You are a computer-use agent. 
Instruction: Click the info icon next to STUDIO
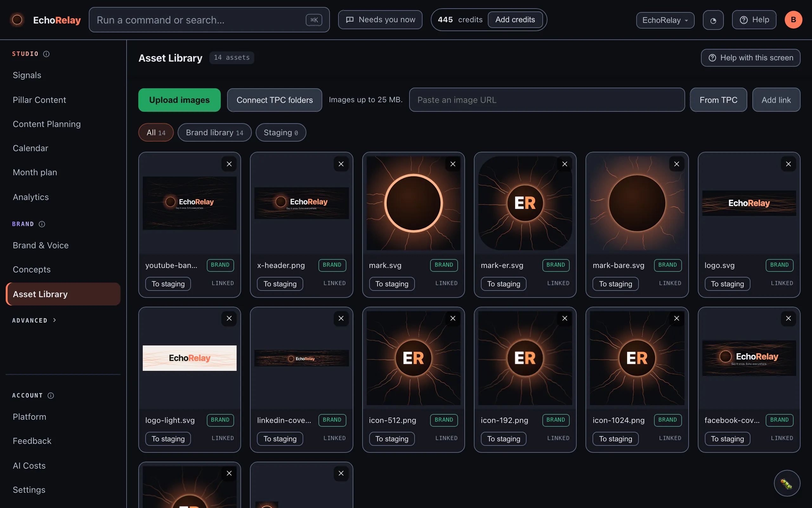point(46,54)
